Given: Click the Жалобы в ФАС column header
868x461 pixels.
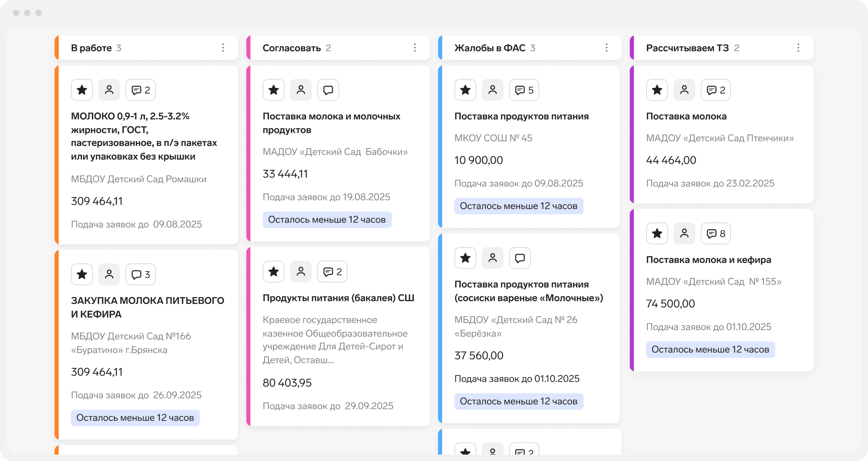Looking at the screenshot, I should click(489, 48).
